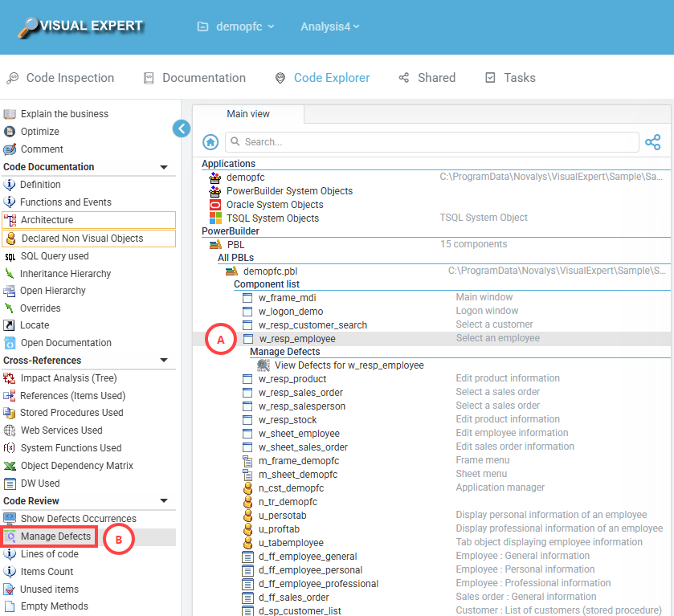Click the System Functions Used icon

tap(10, 448)
